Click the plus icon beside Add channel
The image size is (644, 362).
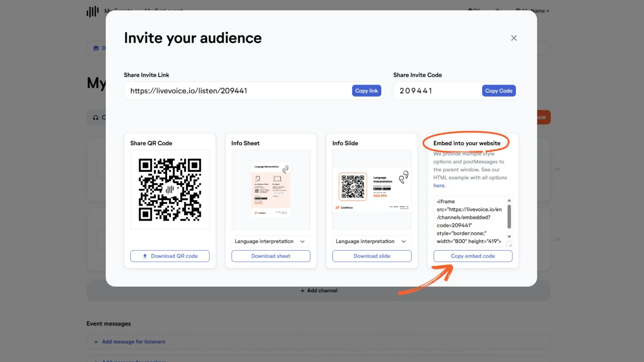click(303, 291)
